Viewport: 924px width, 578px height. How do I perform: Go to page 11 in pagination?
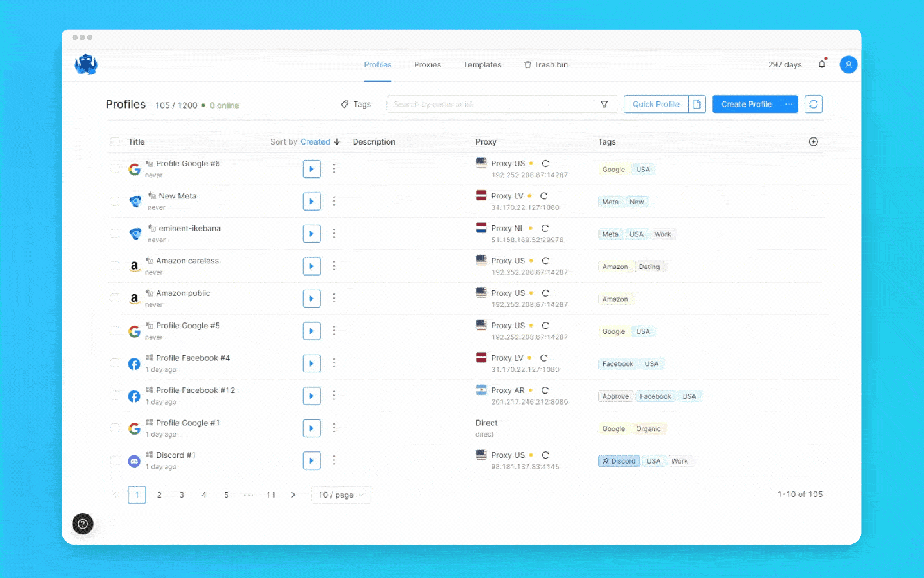coord(271,495)
